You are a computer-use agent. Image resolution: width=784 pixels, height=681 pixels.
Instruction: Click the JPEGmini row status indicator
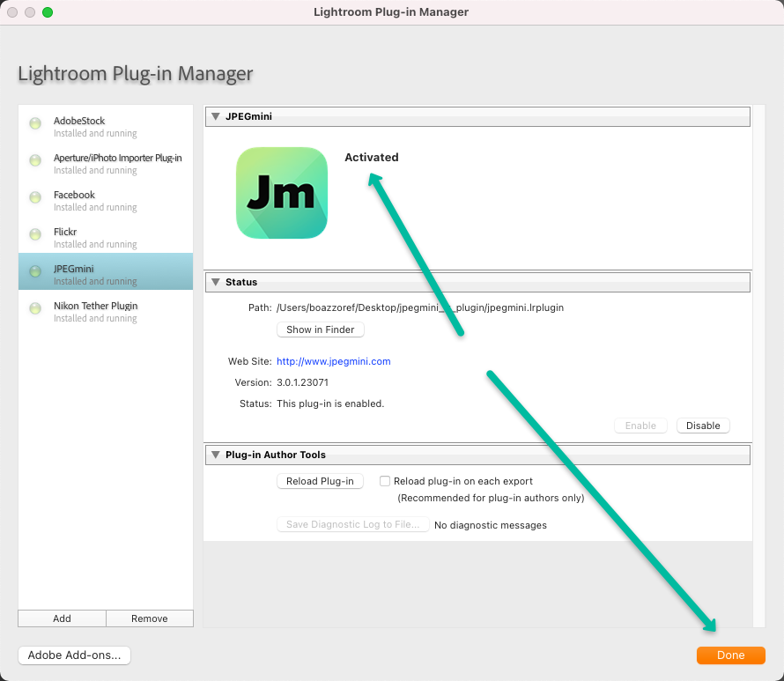(x=35, y=271)
